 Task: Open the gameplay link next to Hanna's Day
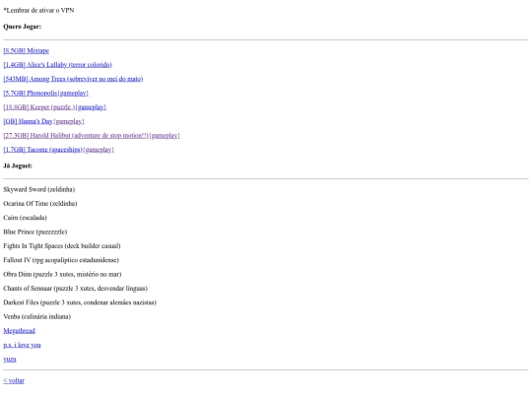point(69,121)
